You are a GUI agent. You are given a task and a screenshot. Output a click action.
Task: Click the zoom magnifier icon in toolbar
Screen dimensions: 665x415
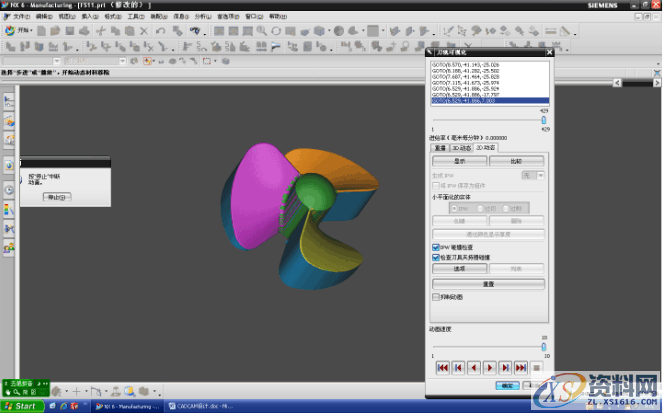point(260,31)
